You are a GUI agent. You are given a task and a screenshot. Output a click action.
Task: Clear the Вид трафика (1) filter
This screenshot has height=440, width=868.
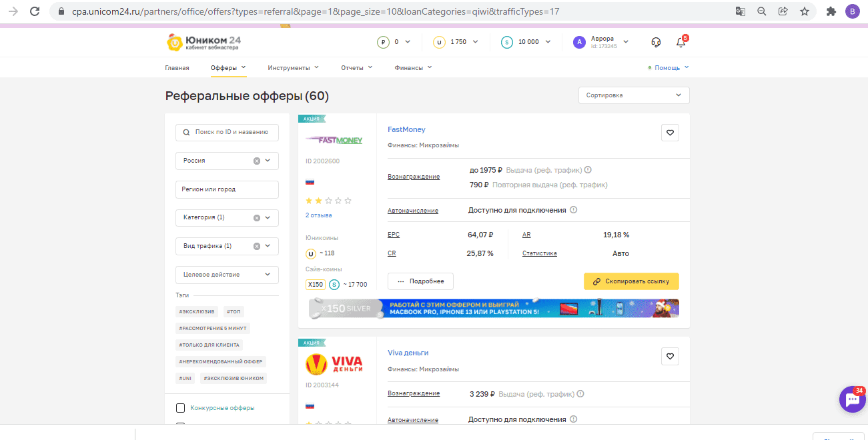(x=257, y=246)
